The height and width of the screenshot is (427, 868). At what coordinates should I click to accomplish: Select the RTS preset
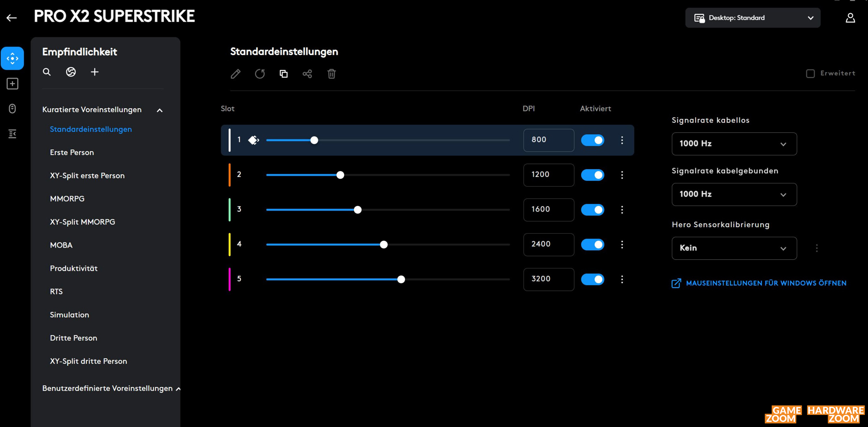(x=56, y=291)
